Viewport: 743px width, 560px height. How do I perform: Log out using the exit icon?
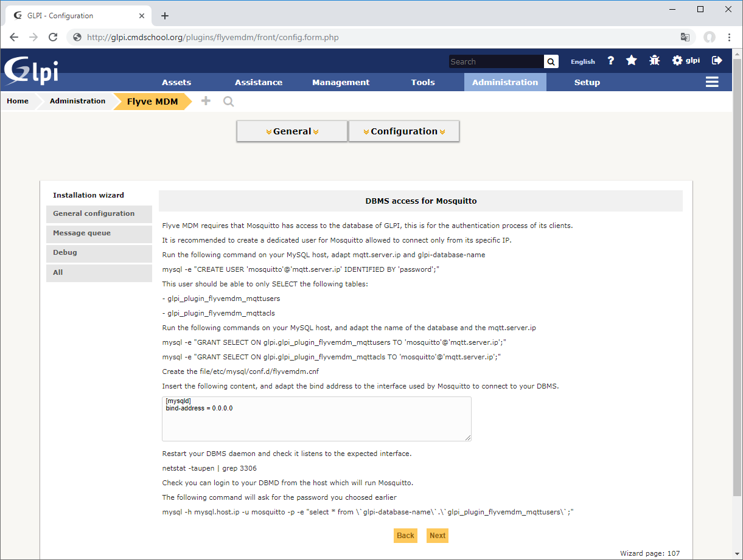click(x=717, y=61)
